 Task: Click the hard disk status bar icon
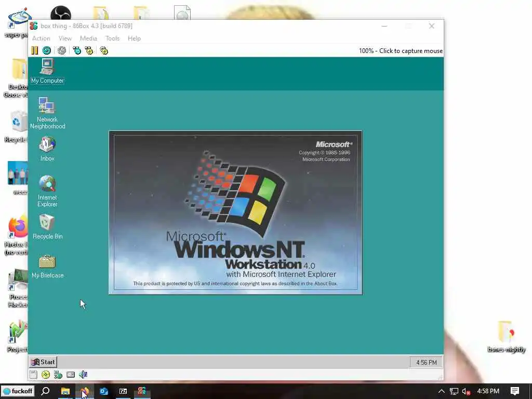point(71,375)
